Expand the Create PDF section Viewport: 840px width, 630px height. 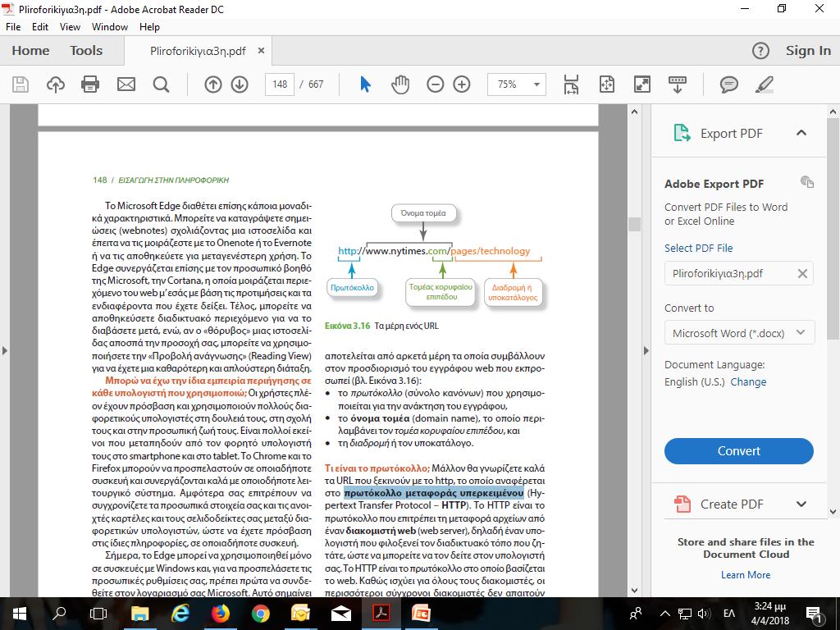coord(801,504)
